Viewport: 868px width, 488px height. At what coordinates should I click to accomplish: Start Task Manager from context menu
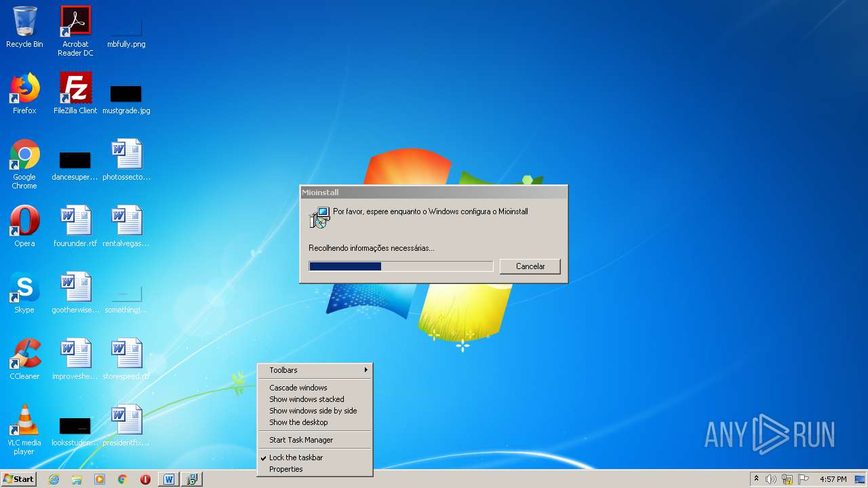coord(315,440)
